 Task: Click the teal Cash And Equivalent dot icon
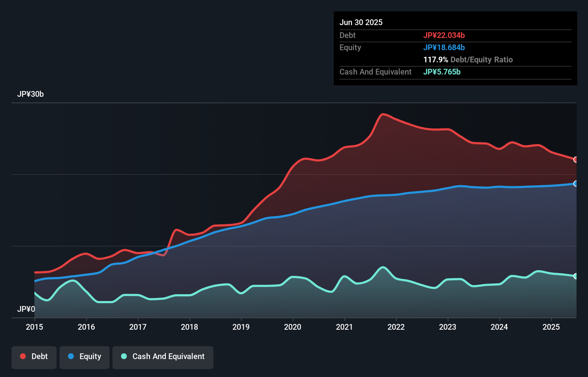(x=123, y=357)
